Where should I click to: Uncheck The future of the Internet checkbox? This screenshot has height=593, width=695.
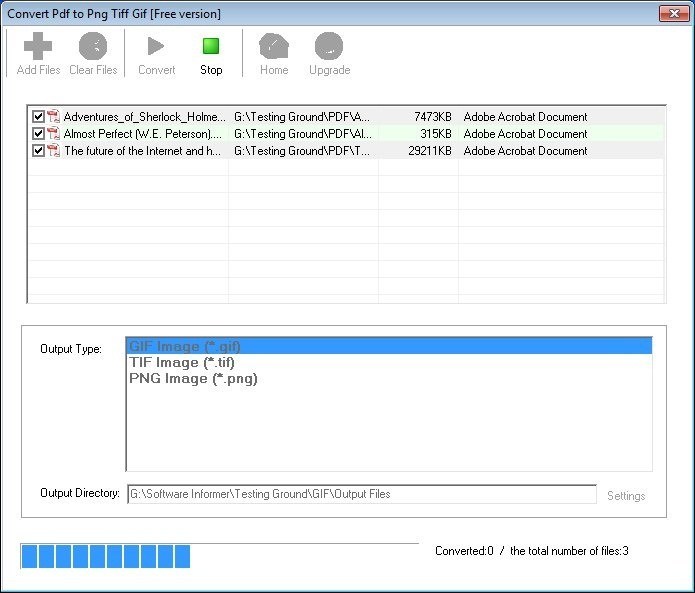point(38,151)
